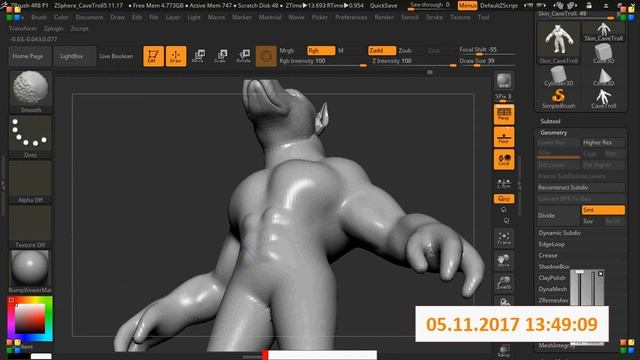The width and height of the screenshot is (640, 360).
Task: Click the Home Page button
Action: pyautogui.click(x=30, y=56)
